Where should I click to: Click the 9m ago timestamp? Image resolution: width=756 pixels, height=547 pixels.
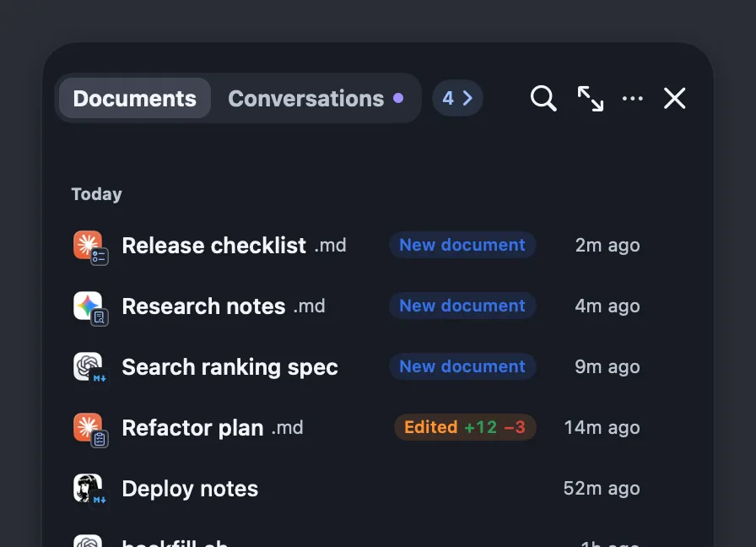607,367
